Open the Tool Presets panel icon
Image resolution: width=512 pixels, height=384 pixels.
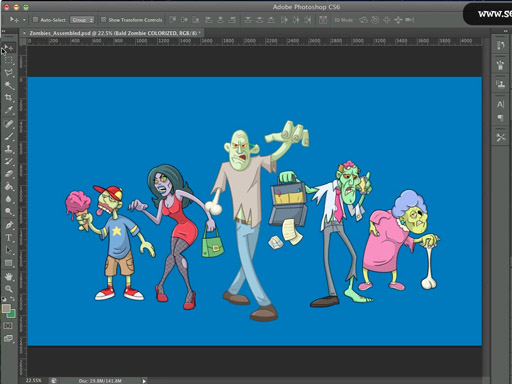click(500, 137)
